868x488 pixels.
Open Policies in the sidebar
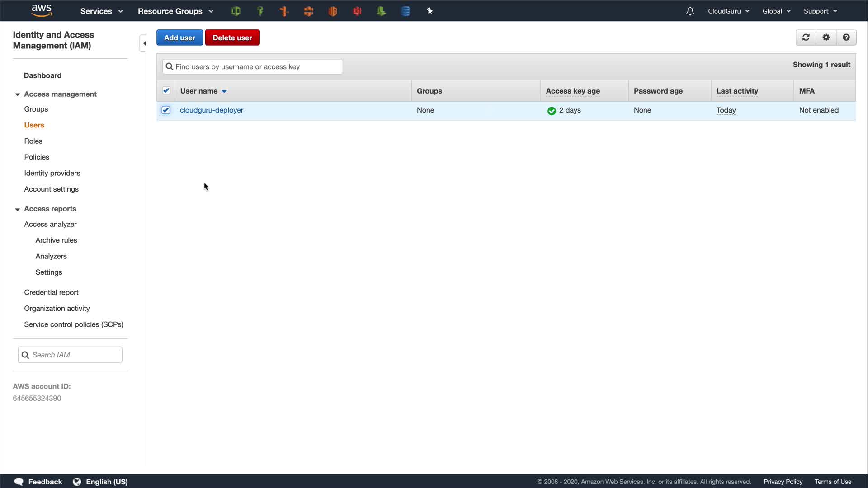[37, 157]
